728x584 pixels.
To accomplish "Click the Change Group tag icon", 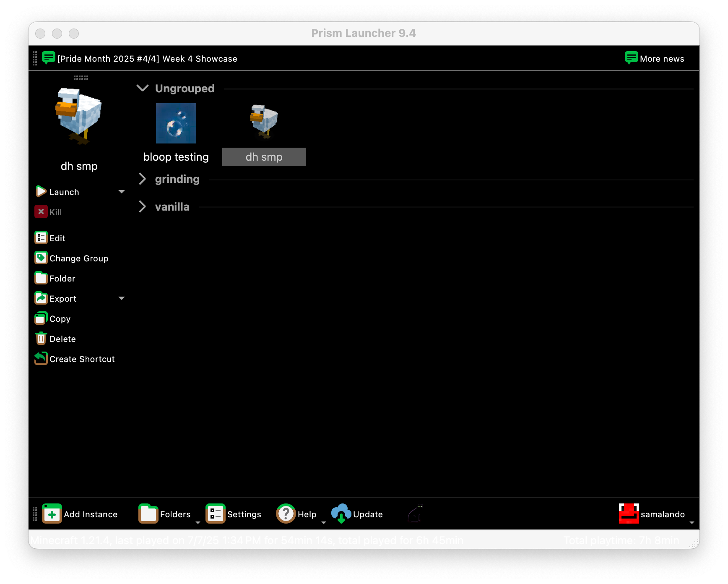I will [41, 258].
